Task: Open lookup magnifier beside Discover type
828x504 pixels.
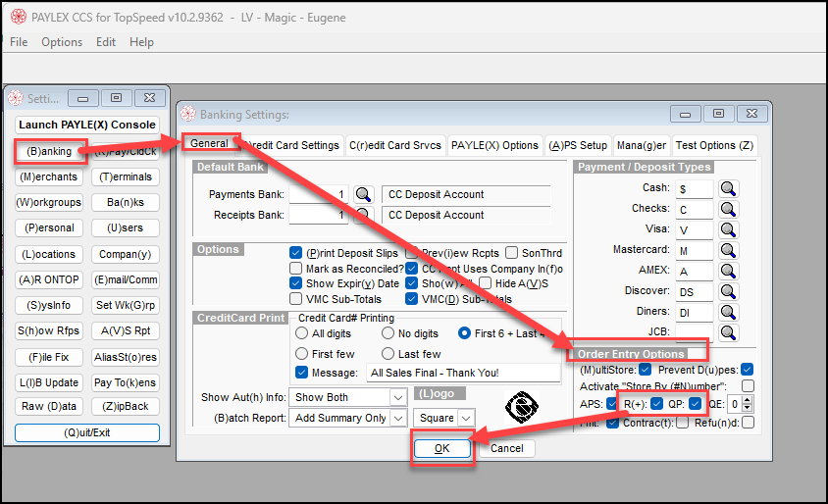Action: coord(728,291)
